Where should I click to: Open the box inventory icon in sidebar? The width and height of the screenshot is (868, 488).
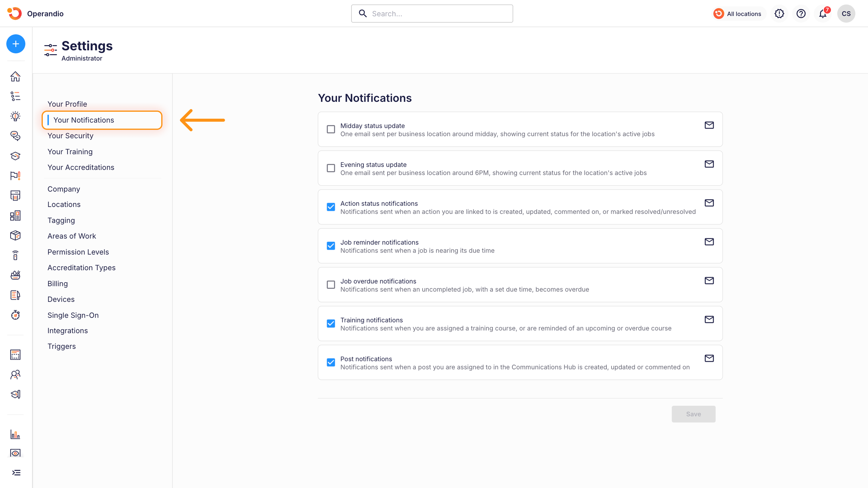pyautogui.click(x=15, y=235)
